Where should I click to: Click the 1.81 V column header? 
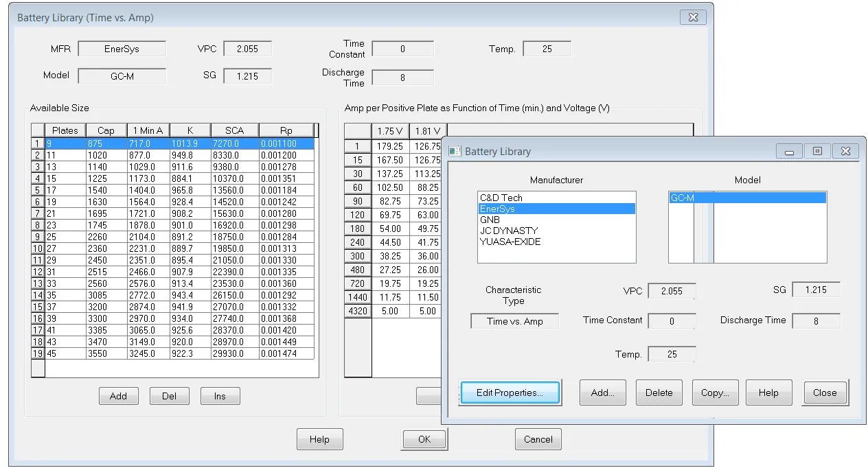coord(427,131)
